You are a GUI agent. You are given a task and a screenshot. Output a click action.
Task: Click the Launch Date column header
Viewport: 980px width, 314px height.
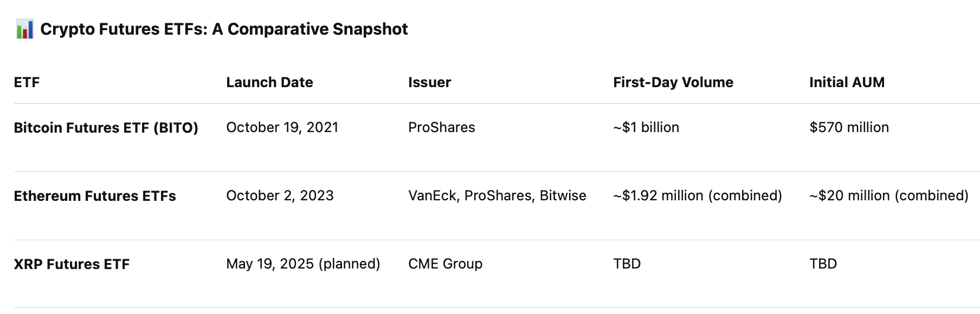[x=269, y=82]
